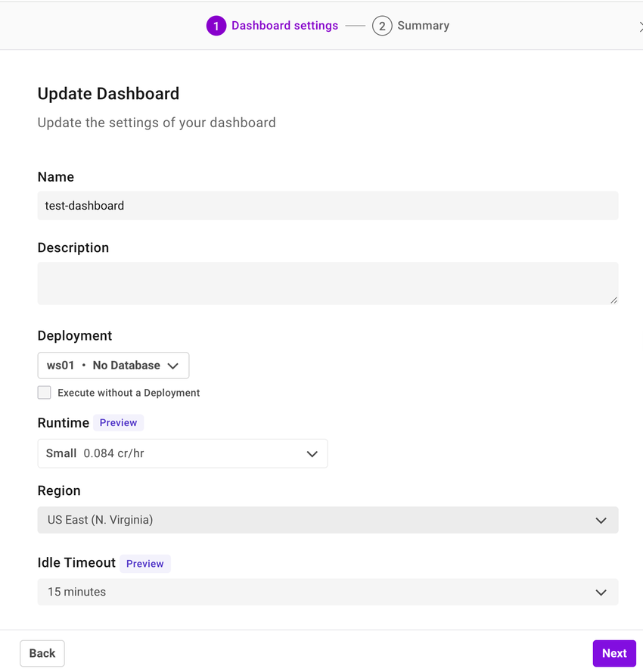Click the chevron at top right edge
Viewport: 643px width, 672px height.
pos(640,25)
